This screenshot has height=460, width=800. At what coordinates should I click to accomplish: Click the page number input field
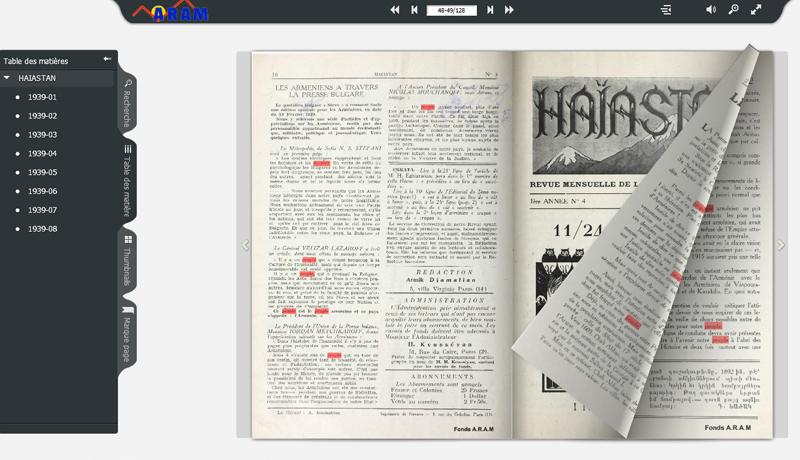click(451, 10)
